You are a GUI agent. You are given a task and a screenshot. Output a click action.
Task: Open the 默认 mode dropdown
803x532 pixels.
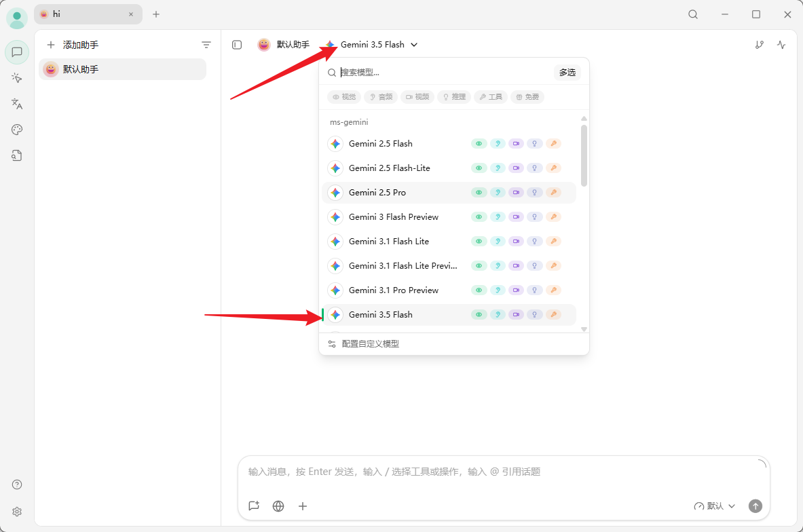[715, 506]
